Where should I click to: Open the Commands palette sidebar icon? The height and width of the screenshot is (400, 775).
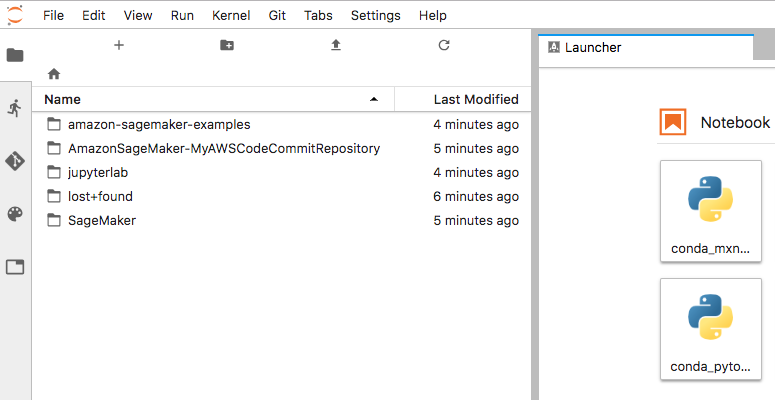pos(15,214)
